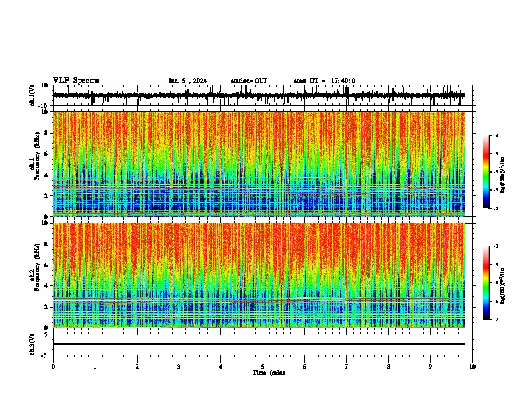The height and width of the screenshot is (411, 532).
Task: Click the ch.3 flat voltage line
Action: (259, 344)
